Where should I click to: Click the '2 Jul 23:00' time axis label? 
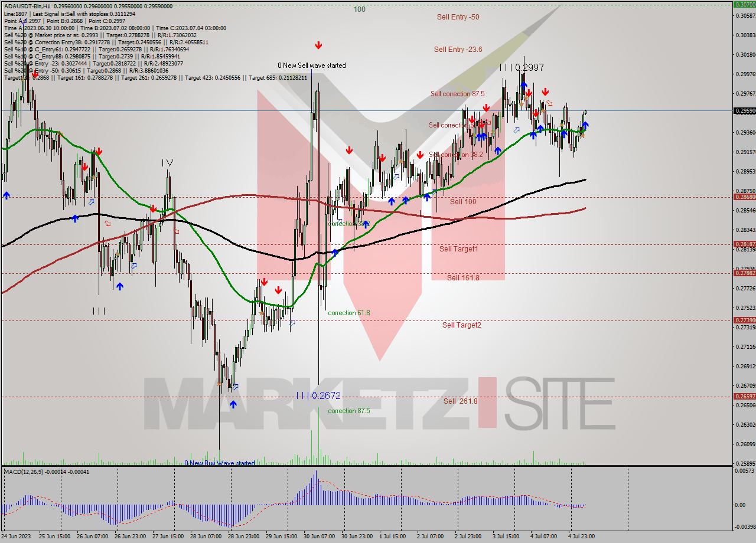467,537
